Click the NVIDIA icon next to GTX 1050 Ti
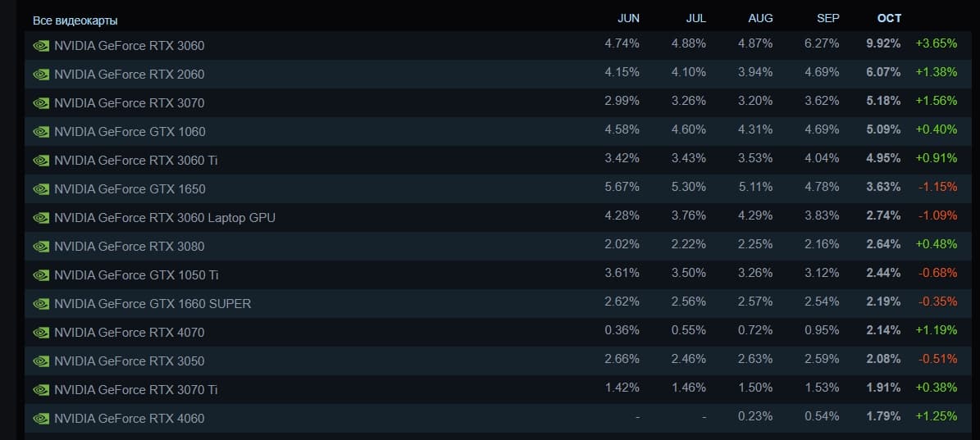Image resolution: width=980 pixels, height=440 pixels. pyautogui.click(x=41, y=275)
